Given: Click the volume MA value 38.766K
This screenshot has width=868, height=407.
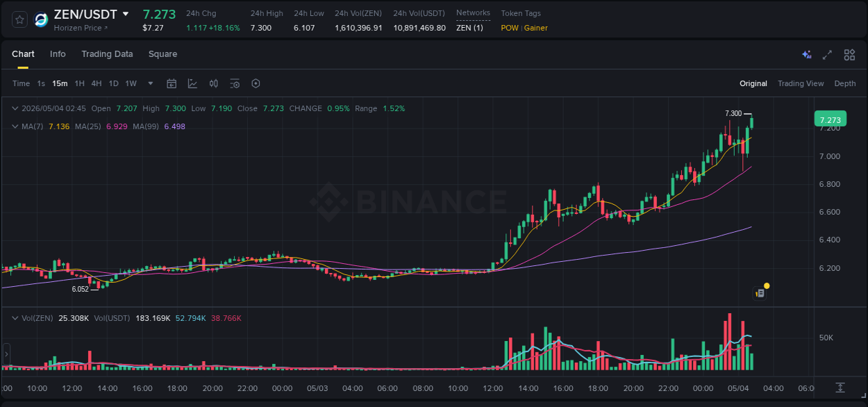Looking at the screenshot, I should coord(226,318).
